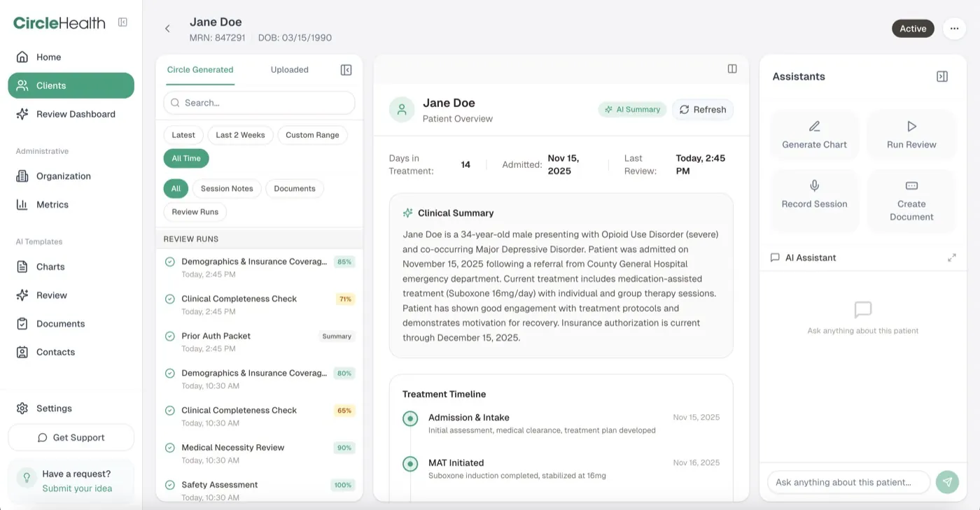Select Last 2 Weeks filter
Viewport: 980px width, 510px height.
240,135
